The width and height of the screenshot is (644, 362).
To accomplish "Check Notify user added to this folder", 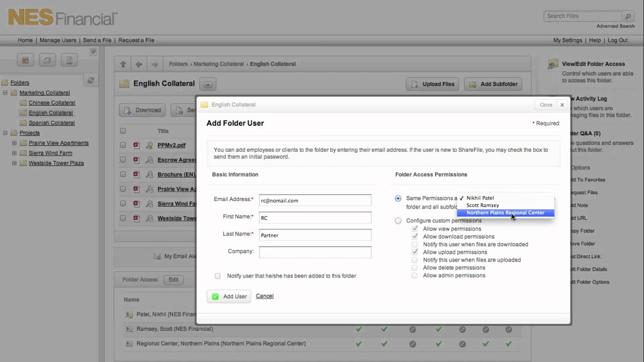I will pyautogui.click(x=217, y=276).
